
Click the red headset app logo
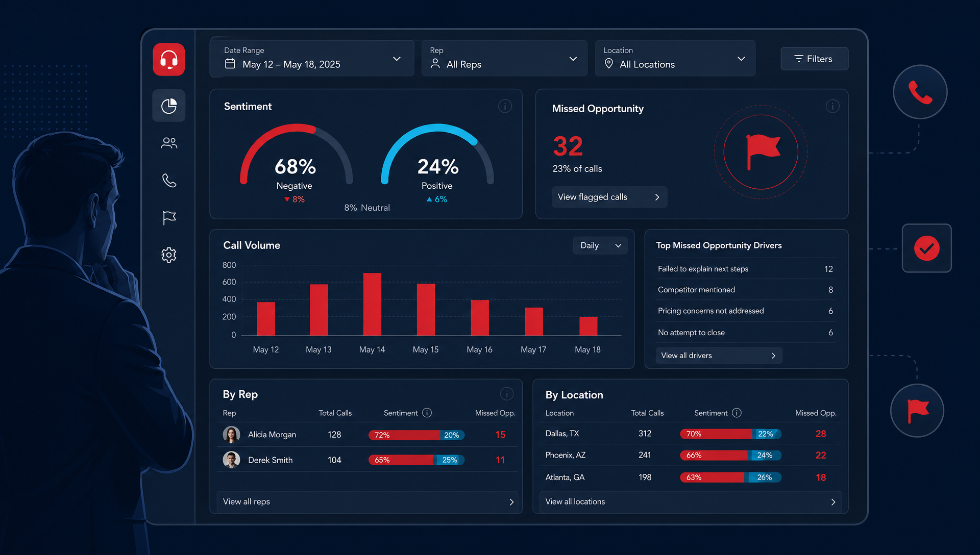[169, 60]
